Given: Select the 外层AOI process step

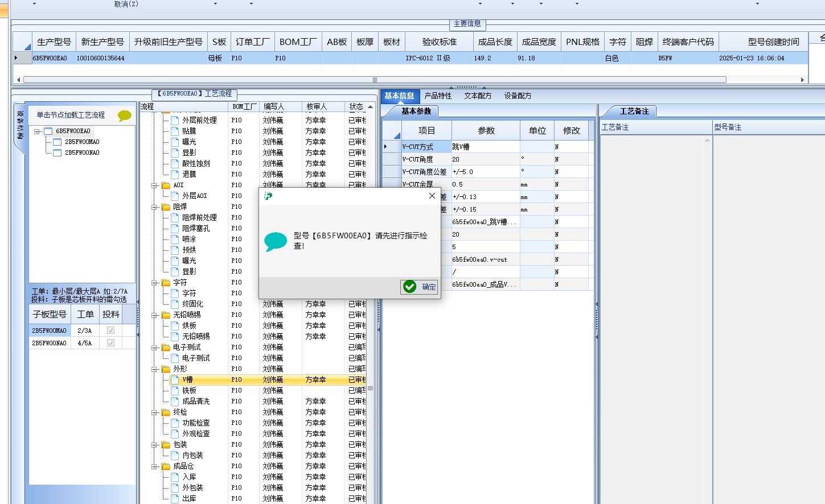Looking at the screenshot, I should click(194, 196).
